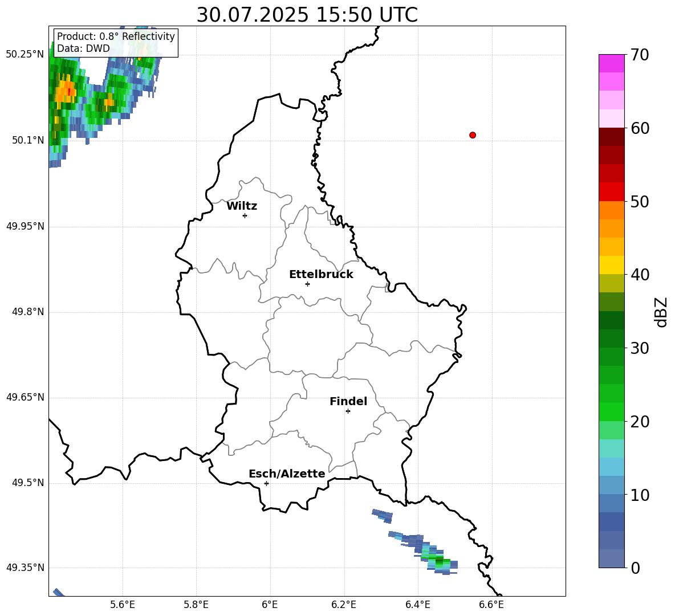Click the 10 colorbar tick label
The width and height of the screenshot is (675, 616).
coord(639,495)
